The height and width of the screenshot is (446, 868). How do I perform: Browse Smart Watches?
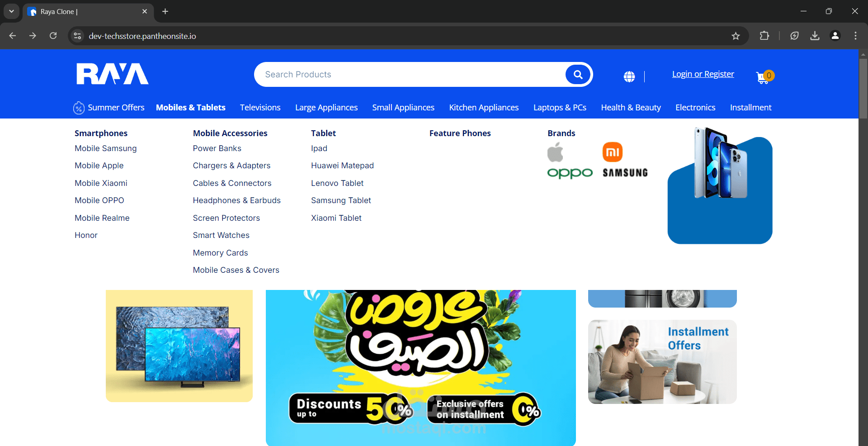pos(221,235)
